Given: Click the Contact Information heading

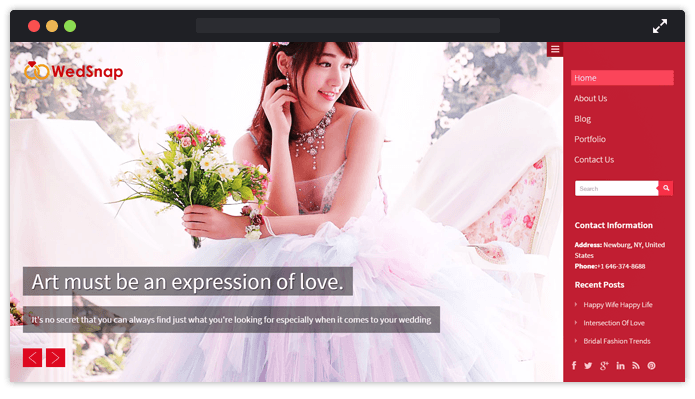Looking at the screenshot, I should pos(613,225).
